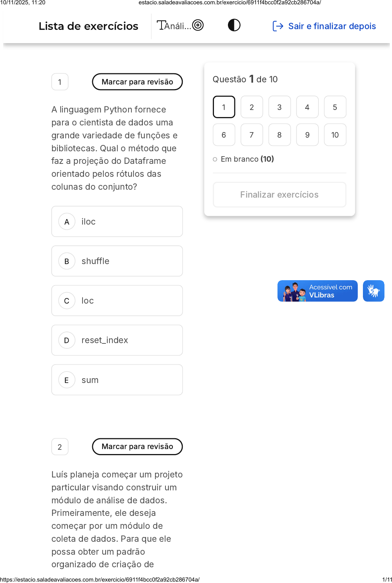The width and height of the screenshot is (392, 583).
Task: Navigate to question 3 box
Action: tap(279, 107)
